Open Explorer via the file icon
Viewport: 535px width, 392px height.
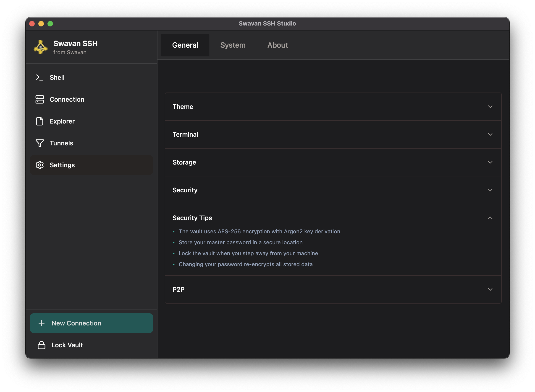[x=39, y=121]
